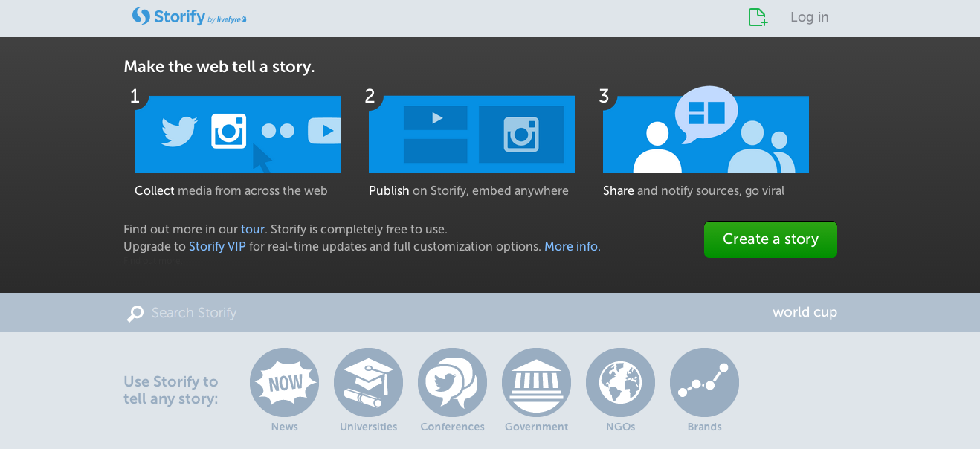The width and height of the screenshot is (980, 449).
Task: Click the 'Share and notify sources, go viral' caption
Action: coord(694,190)
